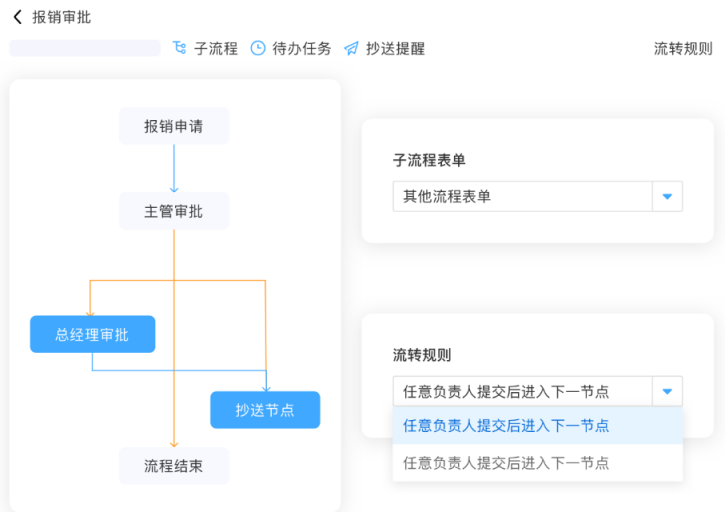Screen dimensions: 725x512
Task: Open 流转规则 at the top right
Action: click(683, 48)
